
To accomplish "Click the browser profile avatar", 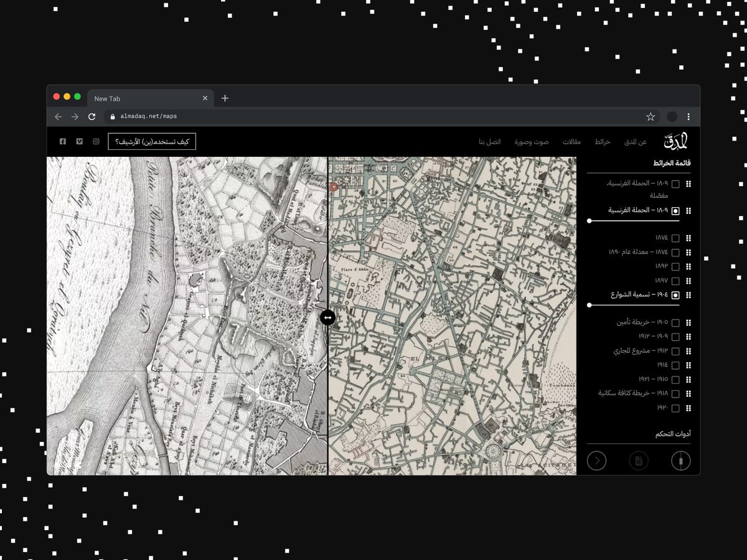I will tap(672, 116).
